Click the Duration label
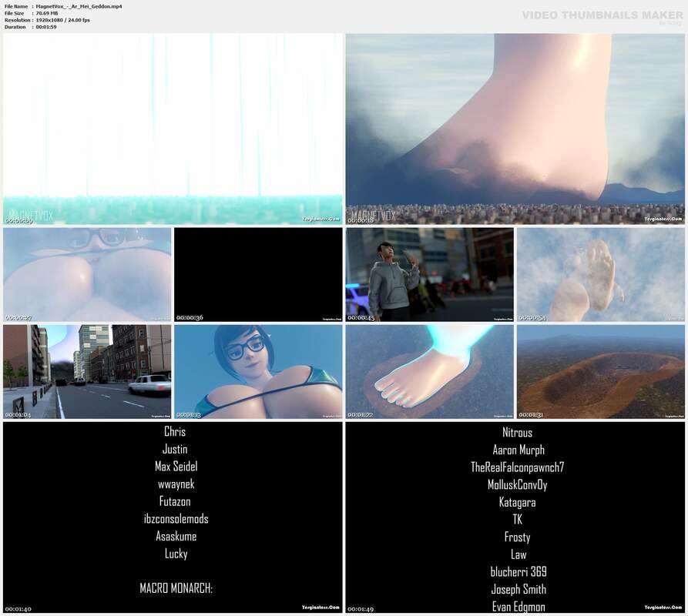The height and width of the screenshot is (616, 688). point(15,27)
